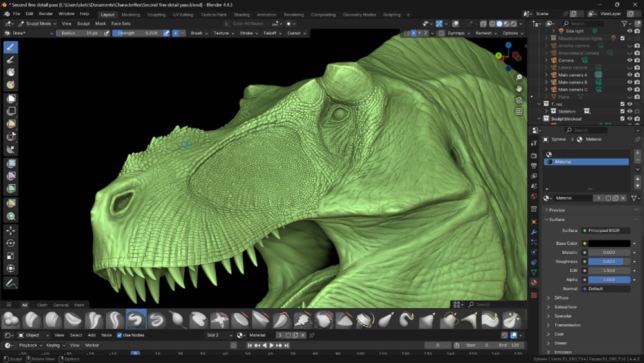
Task: Disable Side light in renders camera icon
Action: coord(637,31)
